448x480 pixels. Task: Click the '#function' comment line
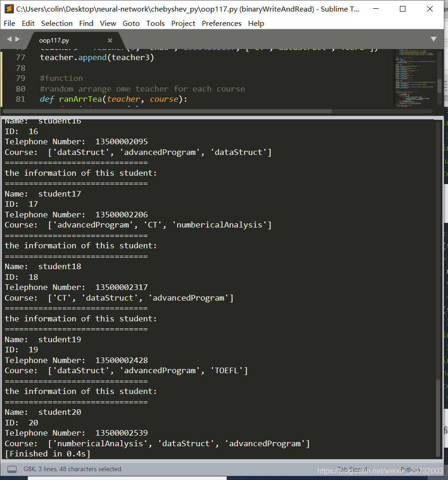61,78
